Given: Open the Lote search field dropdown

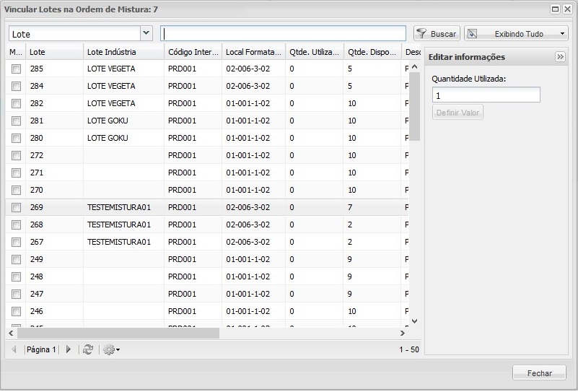Looking at the screenshot, I should tap(146, 33).
